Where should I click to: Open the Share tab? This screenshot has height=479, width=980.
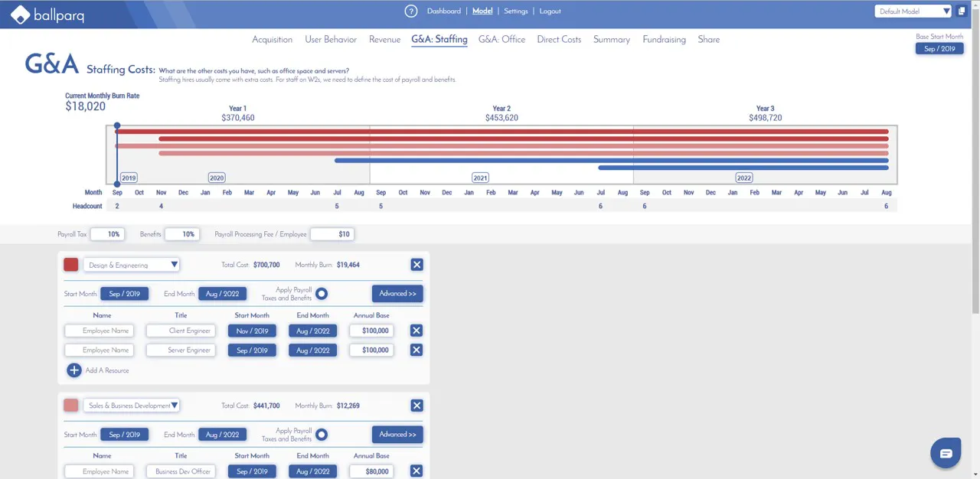(708, 39)
